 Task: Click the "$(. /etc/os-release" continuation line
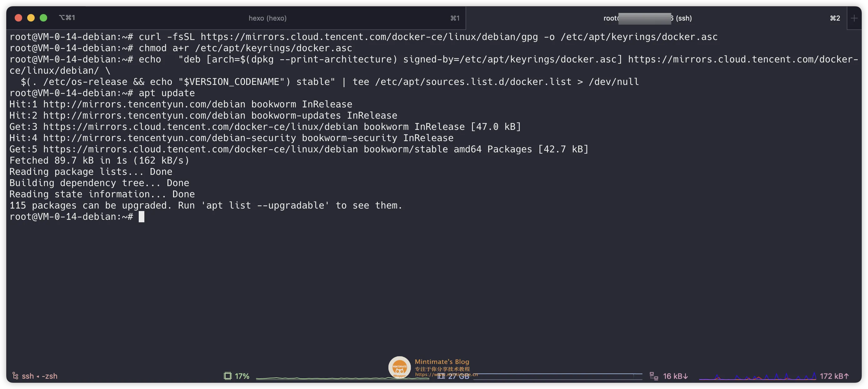click(330, 81)
